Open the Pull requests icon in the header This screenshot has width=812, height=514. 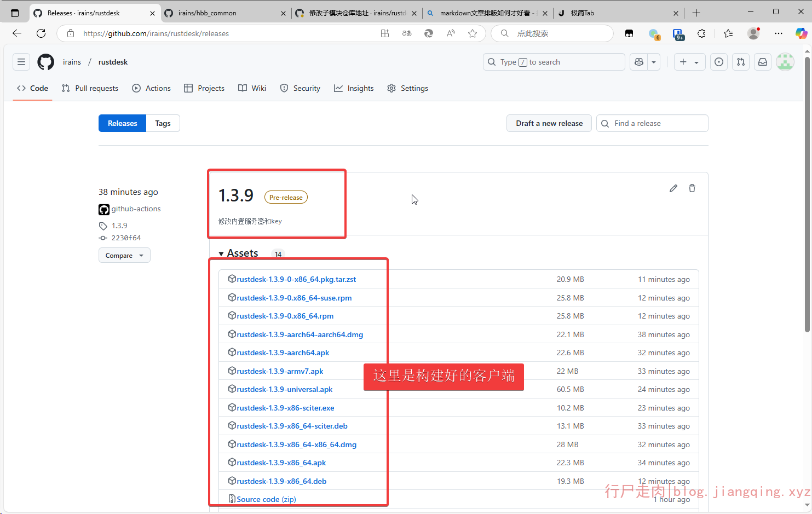(x=741, y=62)
